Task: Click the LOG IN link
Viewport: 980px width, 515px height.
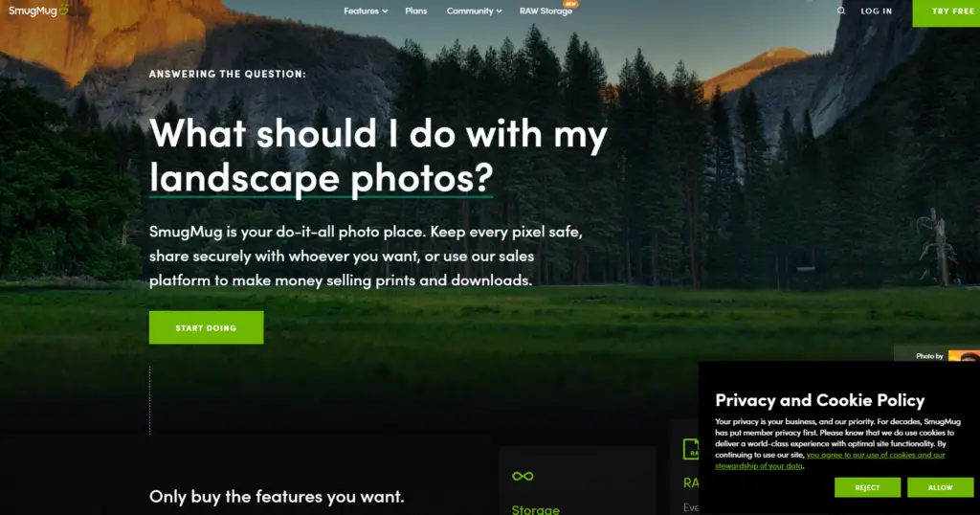Action: pos(877,11)
